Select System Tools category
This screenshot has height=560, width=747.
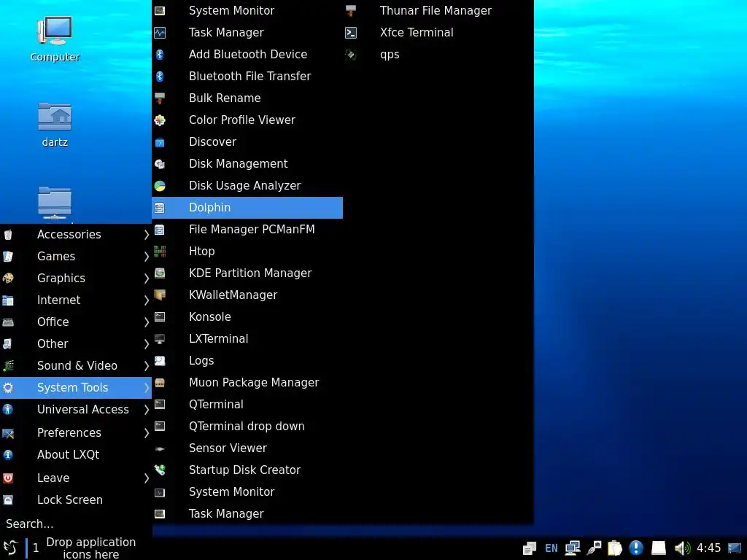pyautogui.click(x=76, y=388)
